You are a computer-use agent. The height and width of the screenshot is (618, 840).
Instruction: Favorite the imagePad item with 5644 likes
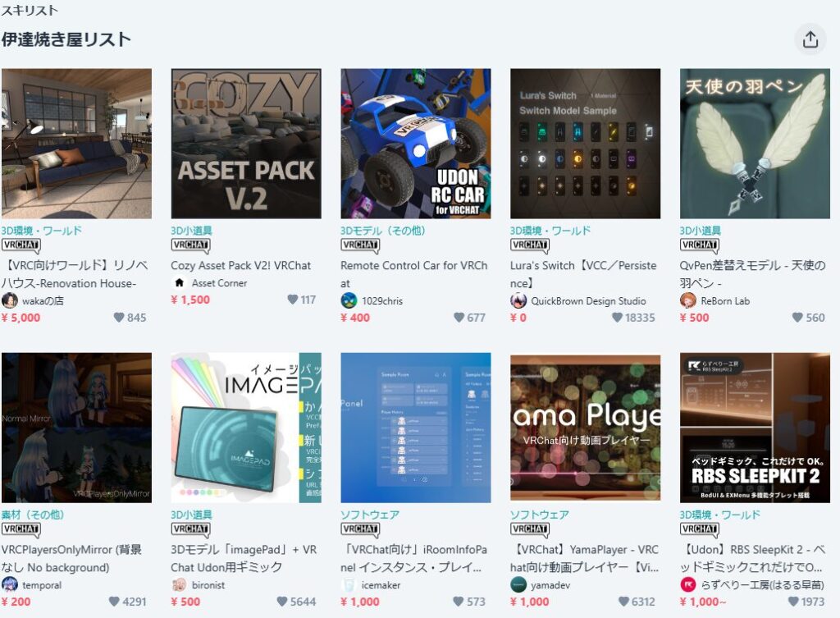[282, 602]
